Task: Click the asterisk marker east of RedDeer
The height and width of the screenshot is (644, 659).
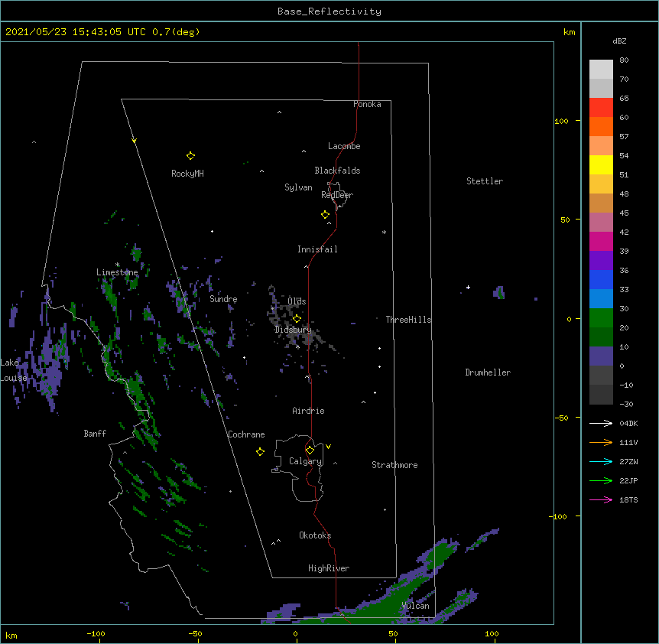Action: tap(384, 233)
